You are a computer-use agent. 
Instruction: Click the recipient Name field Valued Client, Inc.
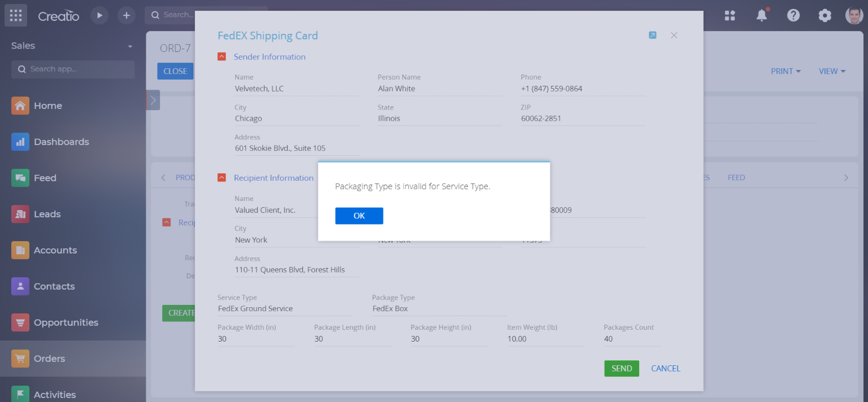pyautogui.click(x=276, y=210)
